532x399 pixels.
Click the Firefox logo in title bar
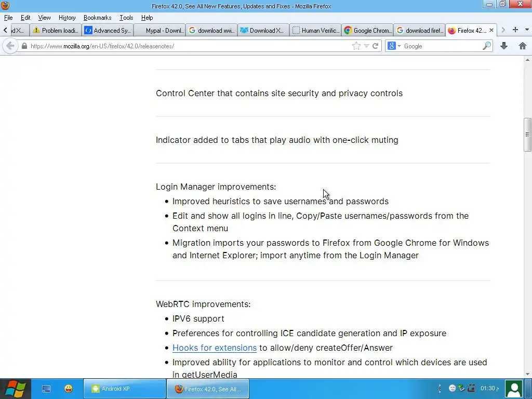pos(5,5)
